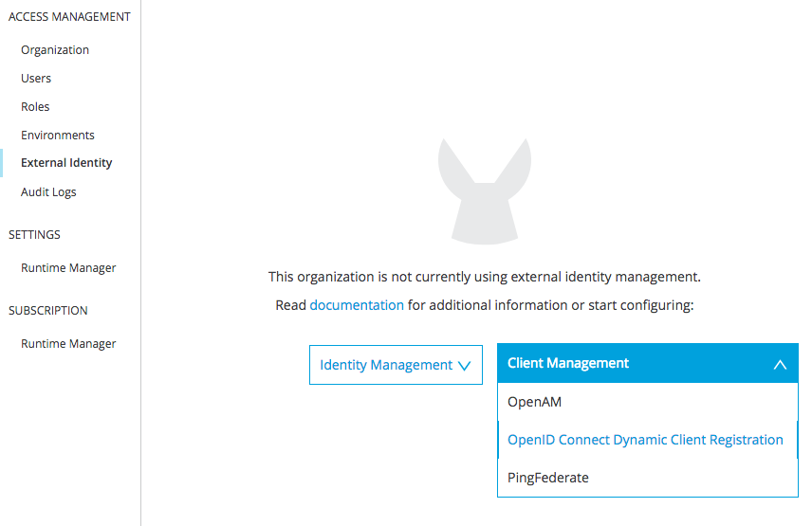Click the ACCESS MANAGEMENT section heading

(x=69, y=17)
